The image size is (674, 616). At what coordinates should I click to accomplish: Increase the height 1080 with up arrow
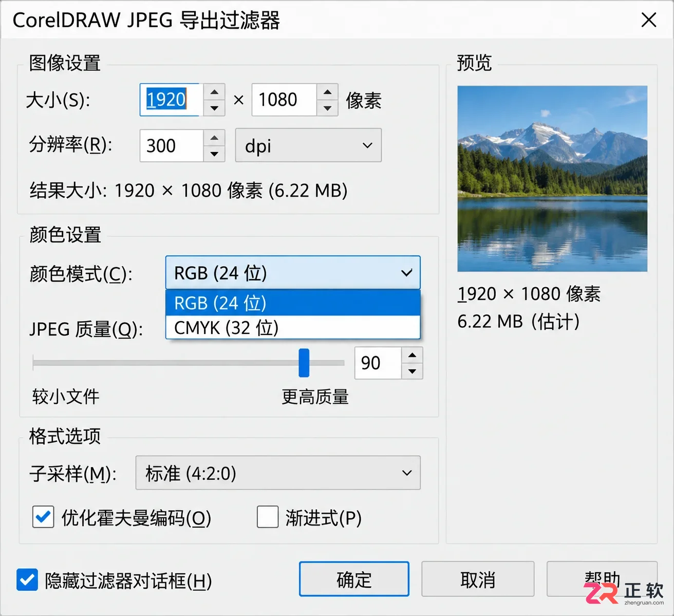(x=327, y=92)
